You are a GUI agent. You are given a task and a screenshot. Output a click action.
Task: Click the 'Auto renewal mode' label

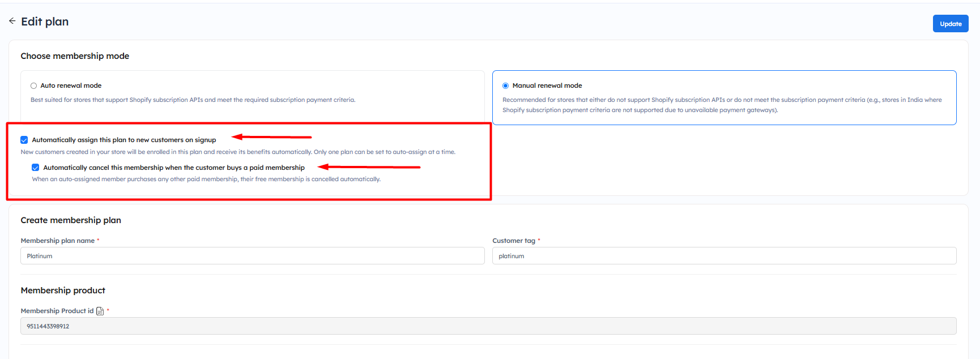pyautogui.click(x=71, y=86)
